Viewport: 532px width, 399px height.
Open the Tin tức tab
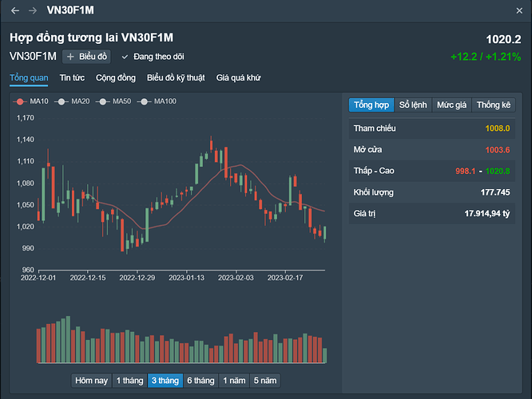coord(72,78)
